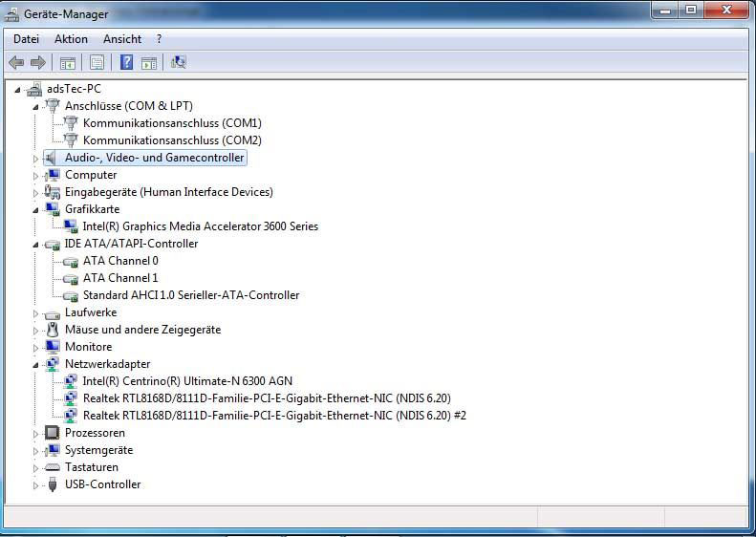Open the Aktion menu

click(x=71, y=39)
